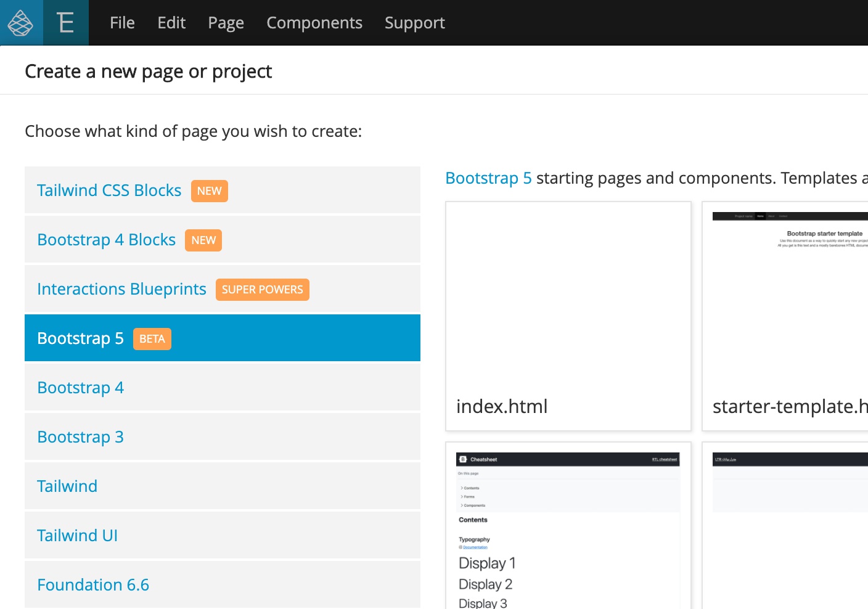Select the plain Tailwind option

pos(223,486)
